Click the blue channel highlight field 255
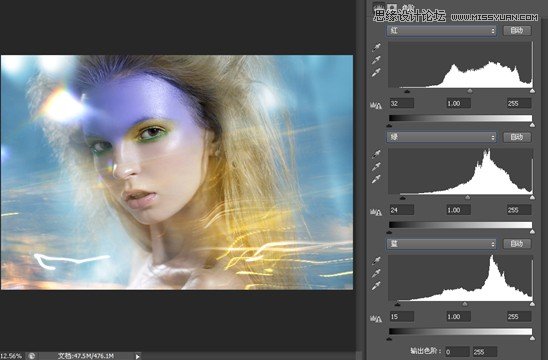 click(x=519, y=317)
